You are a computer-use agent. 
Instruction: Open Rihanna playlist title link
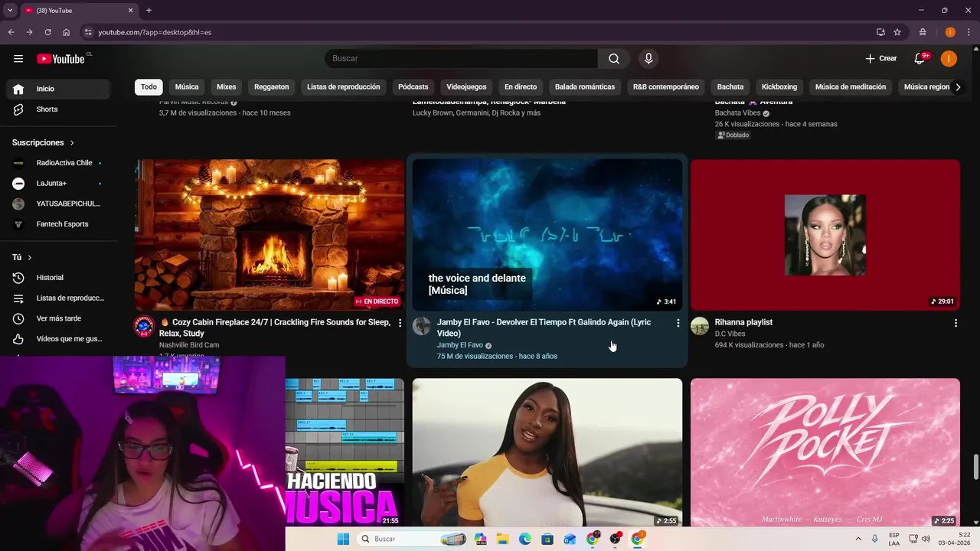[743, 322]
